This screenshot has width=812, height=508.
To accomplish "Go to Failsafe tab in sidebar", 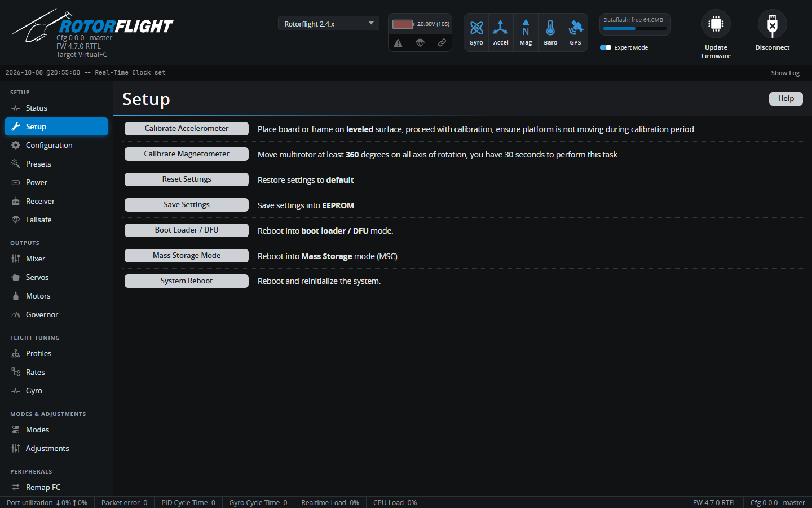I will 56,220.
